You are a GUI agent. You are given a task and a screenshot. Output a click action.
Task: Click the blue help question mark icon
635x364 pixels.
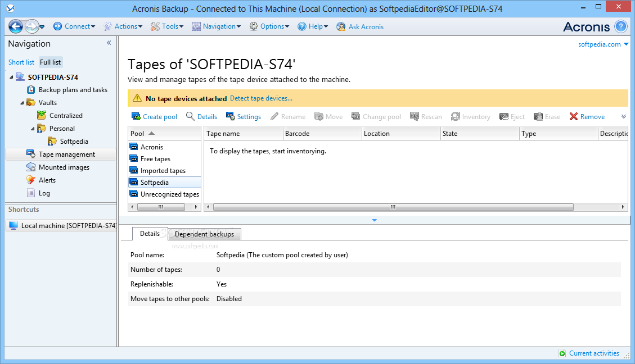point(621,27)
